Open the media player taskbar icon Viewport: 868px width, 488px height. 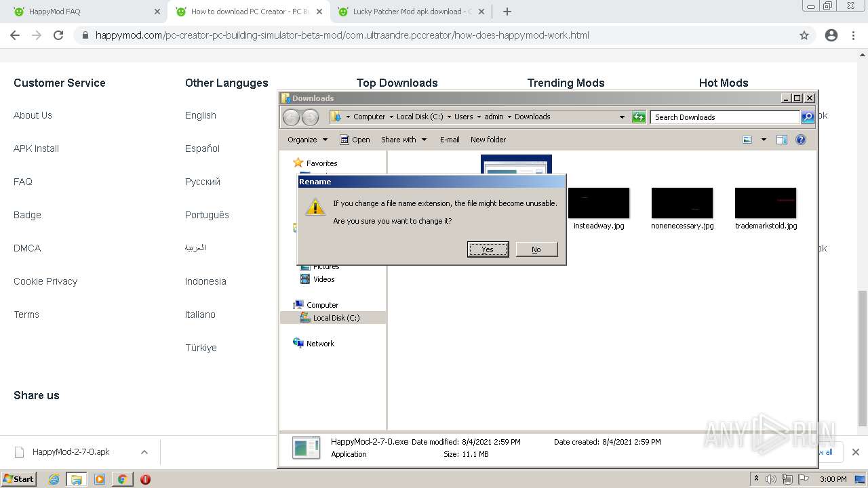(x=100, y=479)
